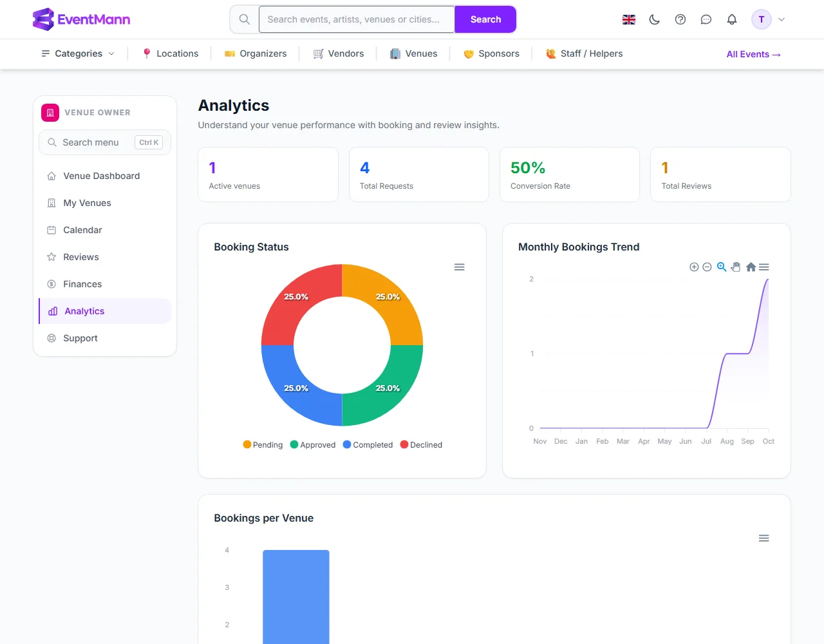Click the Active venues stat card
Screen dimensions: 824x644
pos(268,175)
